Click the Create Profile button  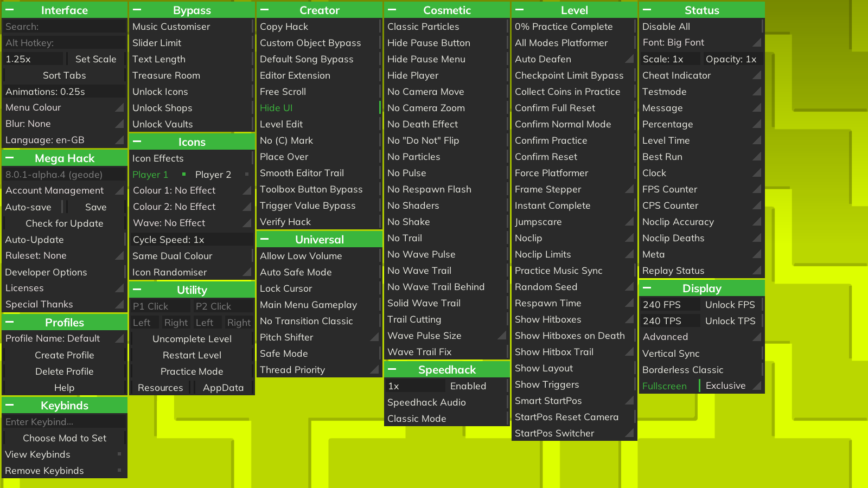[x=64, y=355]
